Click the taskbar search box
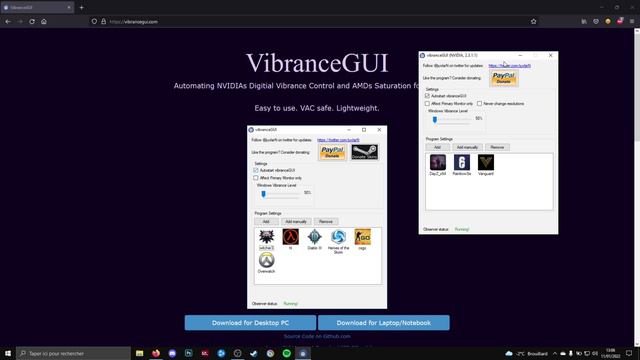Image resolution: width=640 pixels, height=360 pixels. pos(73,353)
